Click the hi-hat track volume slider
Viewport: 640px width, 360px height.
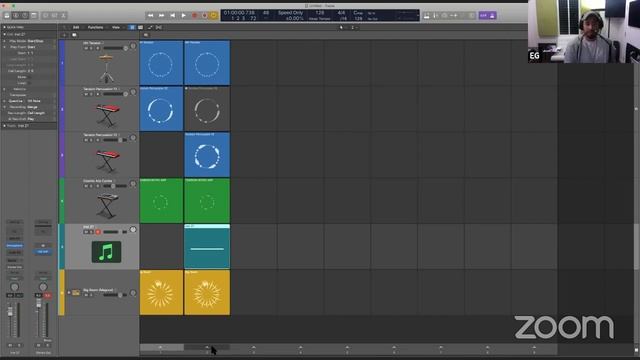(x=115, y=48)
